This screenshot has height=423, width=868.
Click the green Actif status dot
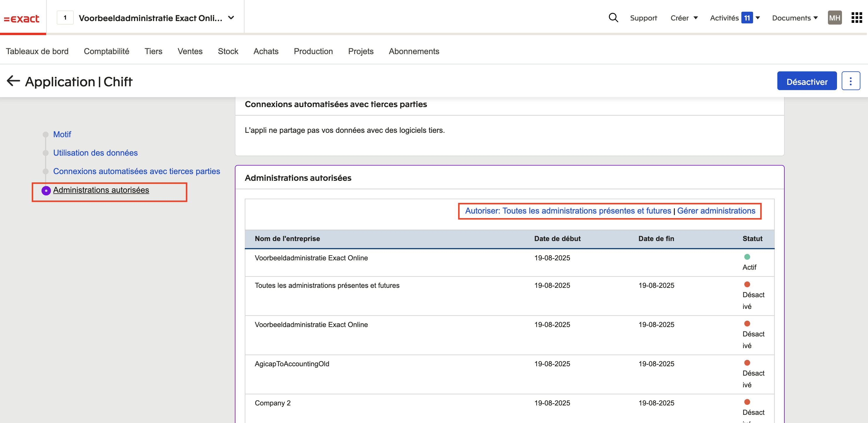tap(747, 257)
